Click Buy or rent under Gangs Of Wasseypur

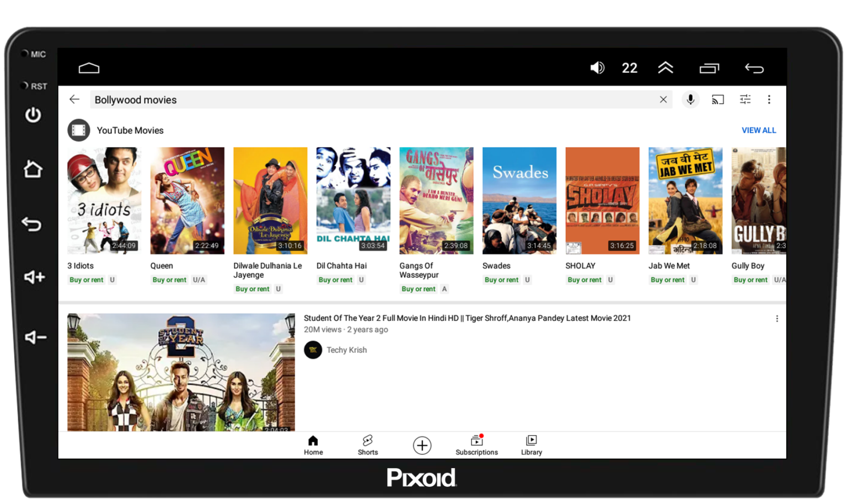[419, 289]
